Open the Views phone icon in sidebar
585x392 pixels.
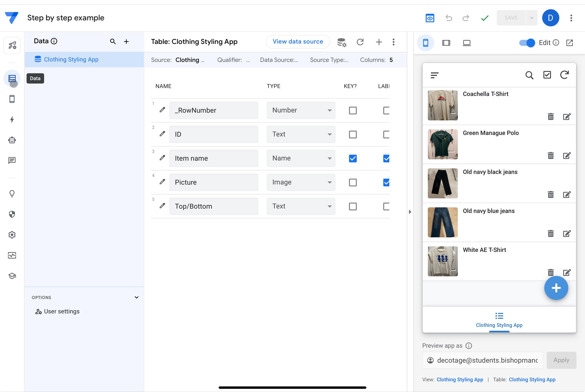[12, 99]
